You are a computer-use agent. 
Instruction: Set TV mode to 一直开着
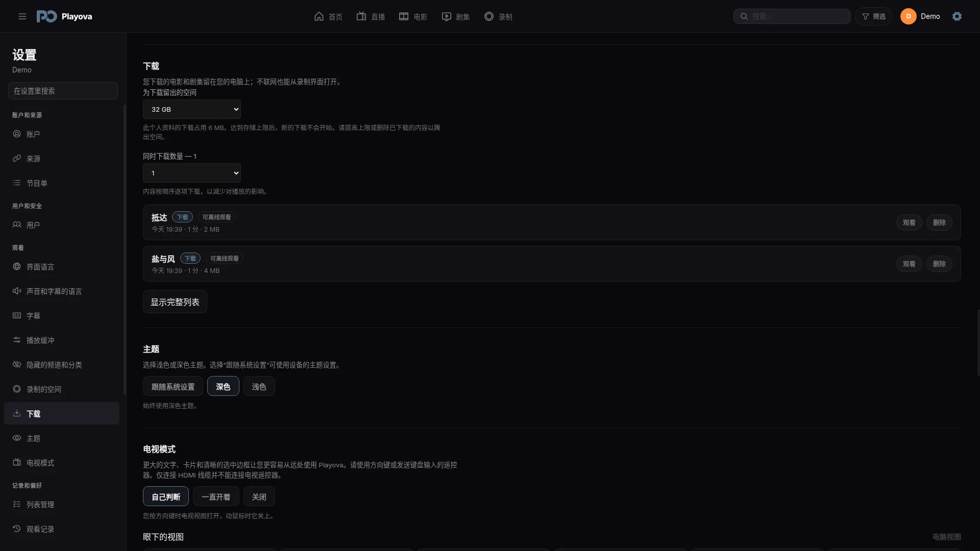216,496
